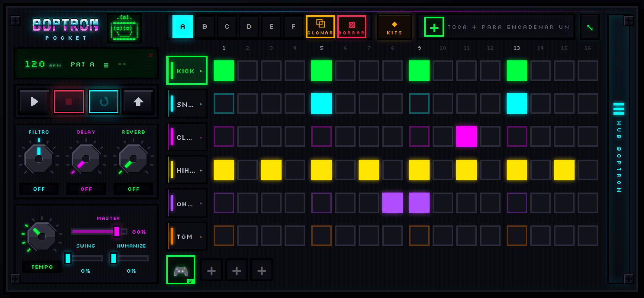Image resolution: width=644 pixels, height=298 pixels.
Task: Click the 120 BPM display
Action: 43,64
